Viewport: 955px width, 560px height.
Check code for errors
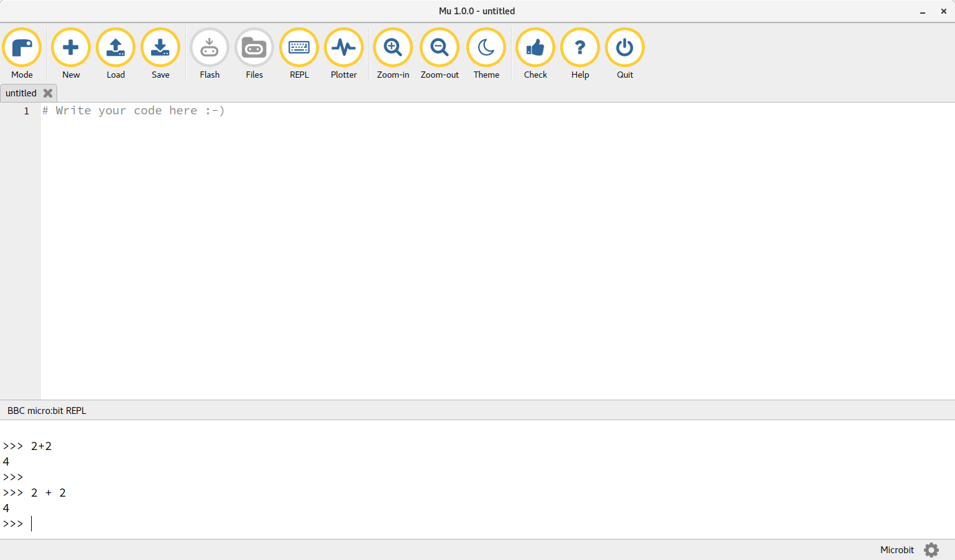coord(535,53)
